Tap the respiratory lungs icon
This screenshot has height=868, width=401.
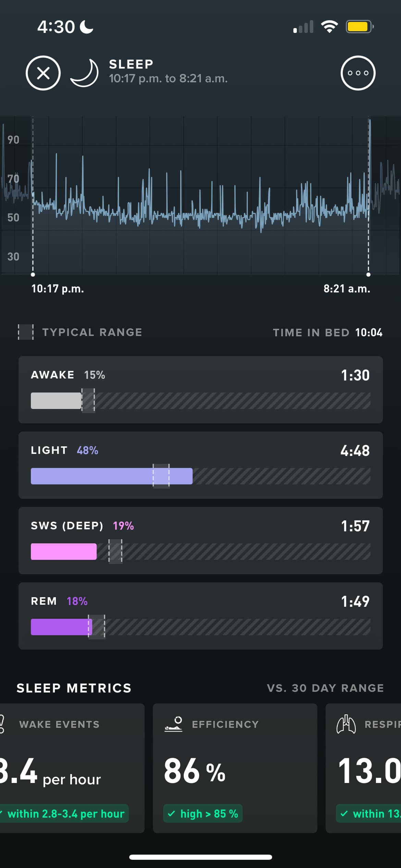[346, 724]
